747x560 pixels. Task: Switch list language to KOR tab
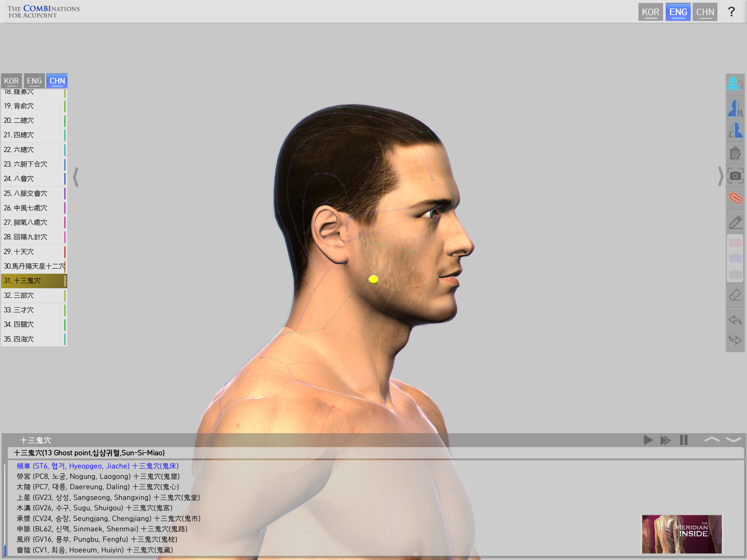coord(11,81)
